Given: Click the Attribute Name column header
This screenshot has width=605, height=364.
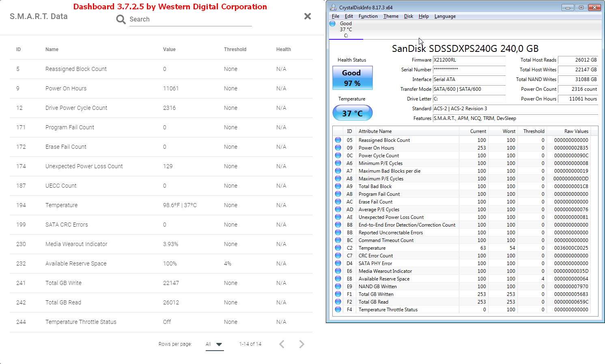Looking at the screenshot, I should pyautogui.click(x=375, y=131).
